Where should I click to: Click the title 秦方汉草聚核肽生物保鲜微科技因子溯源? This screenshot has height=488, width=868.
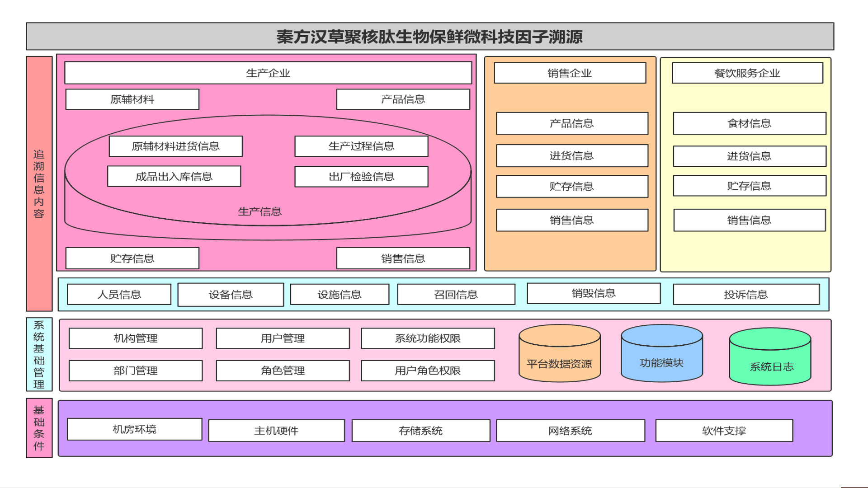pos(429,37)
